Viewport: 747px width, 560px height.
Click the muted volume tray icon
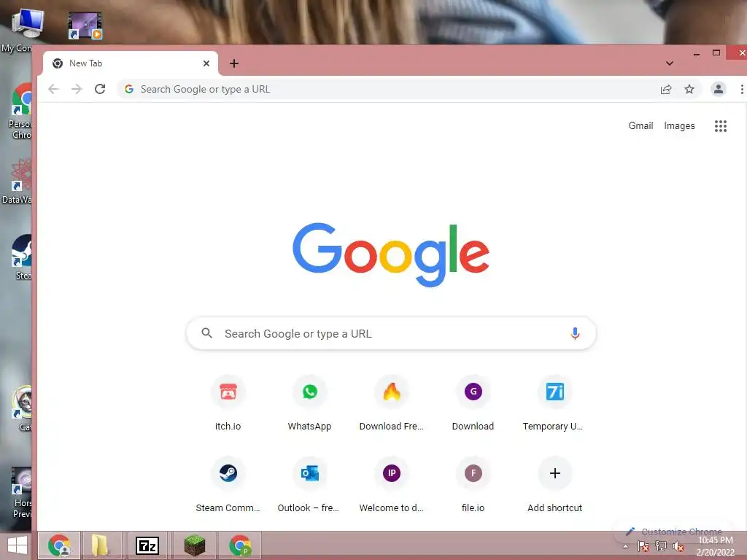pos(678,547)
